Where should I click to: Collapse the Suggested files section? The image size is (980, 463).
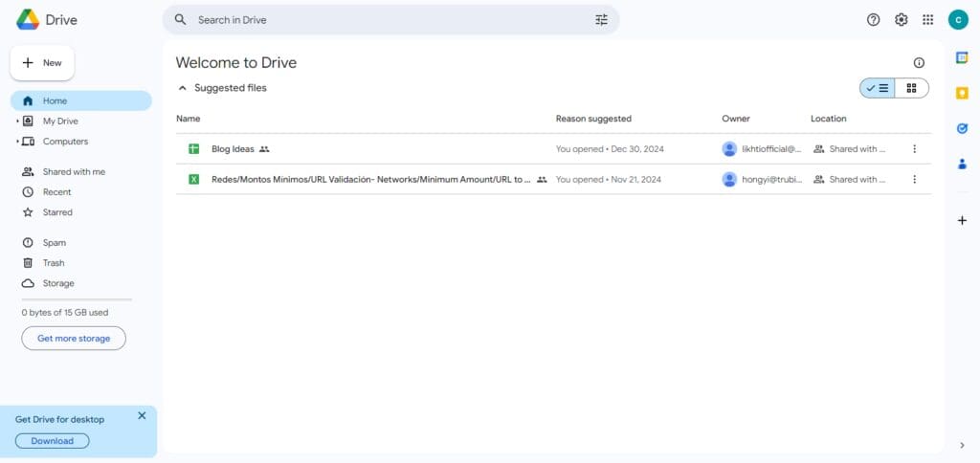click(x=183, y=88)
